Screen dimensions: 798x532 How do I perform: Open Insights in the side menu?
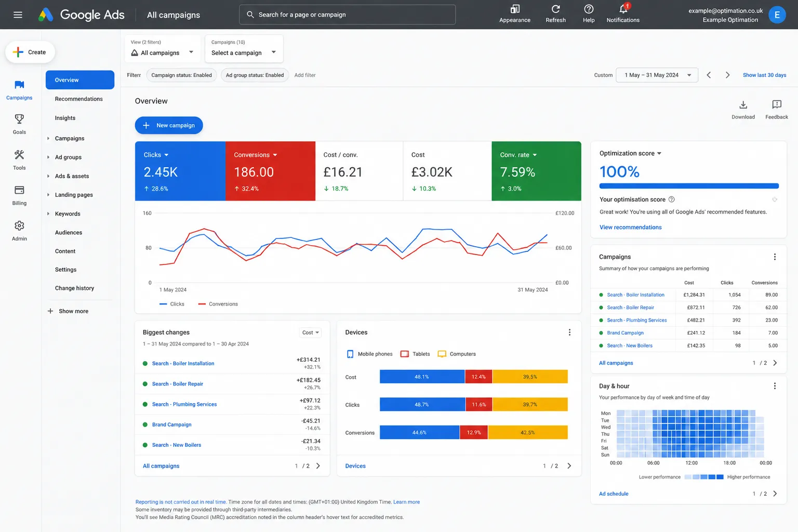pos(65,118)
